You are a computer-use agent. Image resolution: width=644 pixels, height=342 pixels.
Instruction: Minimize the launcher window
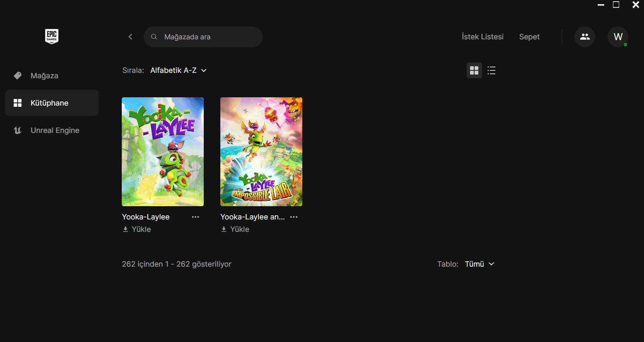point(601,5)
